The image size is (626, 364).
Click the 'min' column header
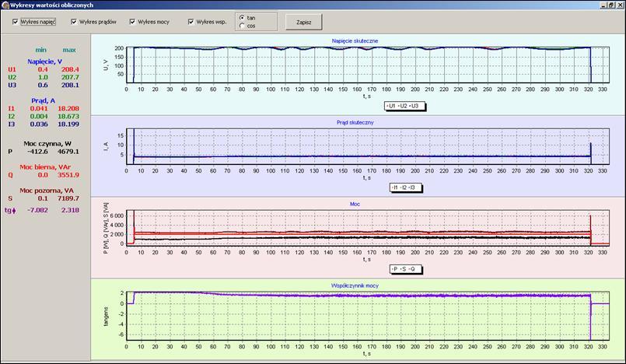[40, 50]
